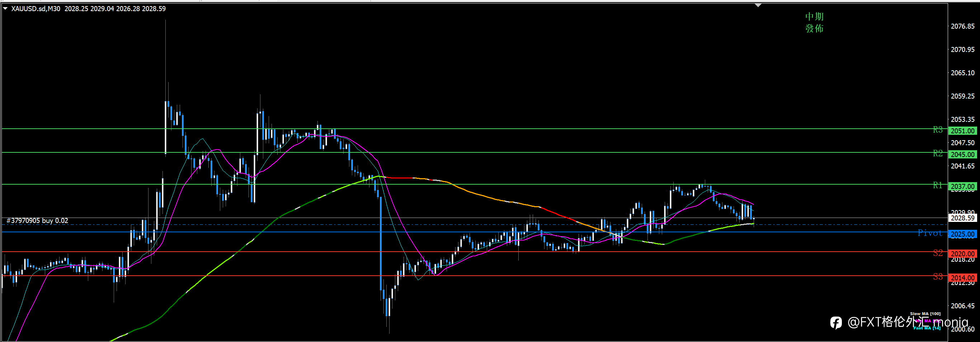Click the red S3 2014.00 price label

(x=962, y=278)
